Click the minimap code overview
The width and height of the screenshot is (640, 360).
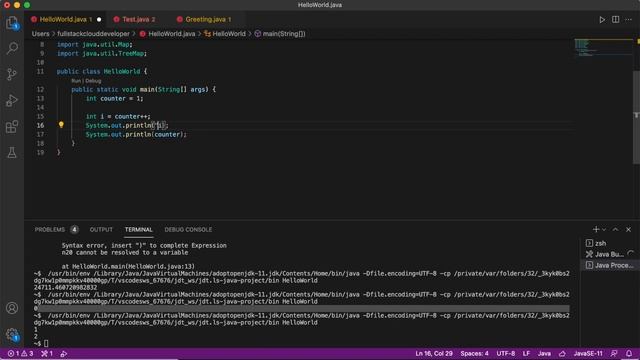point(603,47)
